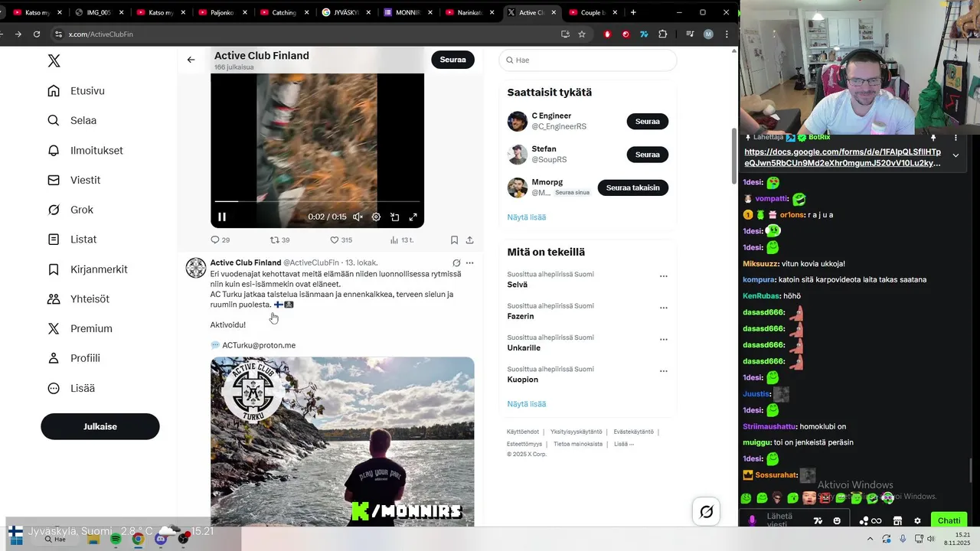Show more trends under Mitä on tekeillä
Viewport: 980px width, 551px height.
526,404
